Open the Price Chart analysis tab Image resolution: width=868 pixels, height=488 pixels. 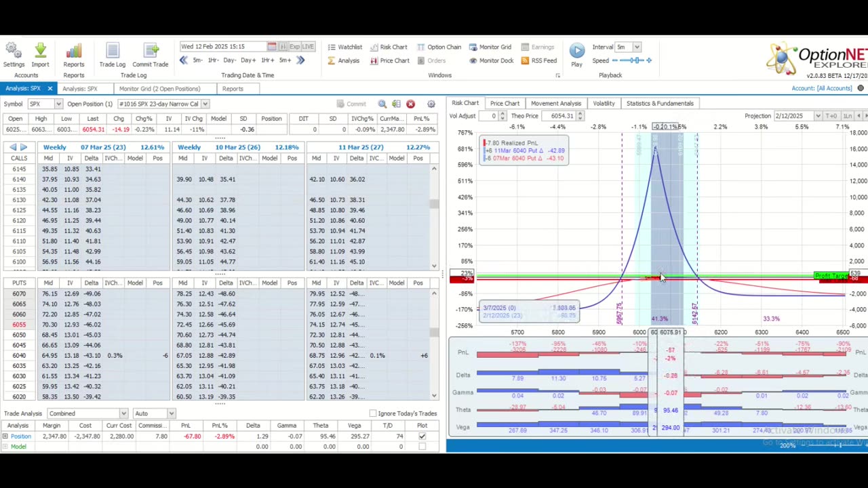(505, 104)
